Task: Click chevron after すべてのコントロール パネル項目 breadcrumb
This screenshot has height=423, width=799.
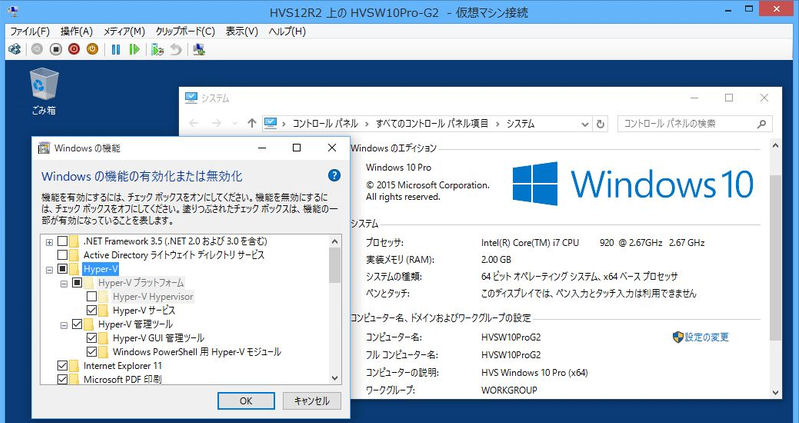Action: click(497, 124)
